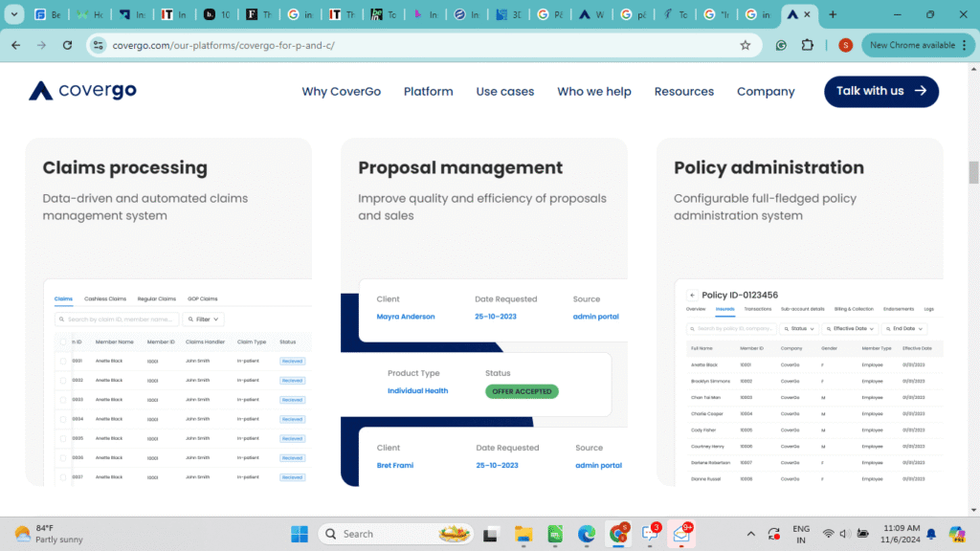
Task: Select the checkbox in the first claims row
Action: pos(63,361)
